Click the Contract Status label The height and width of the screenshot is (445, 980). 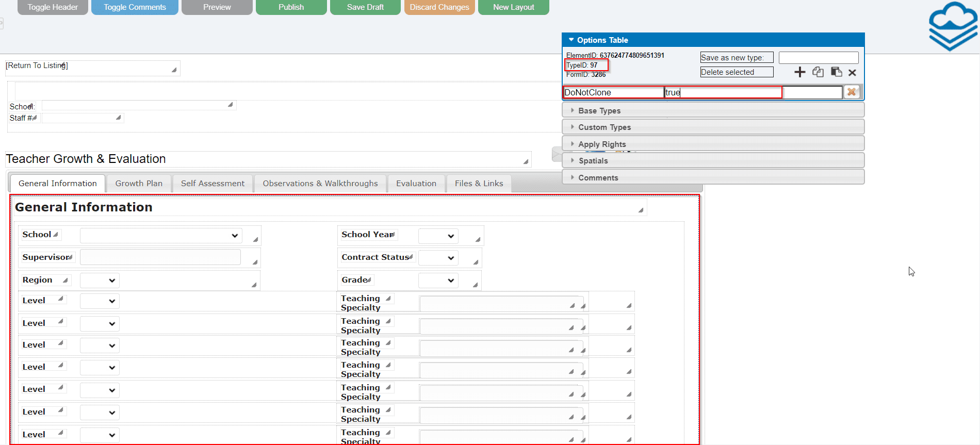tap(375, 257)
